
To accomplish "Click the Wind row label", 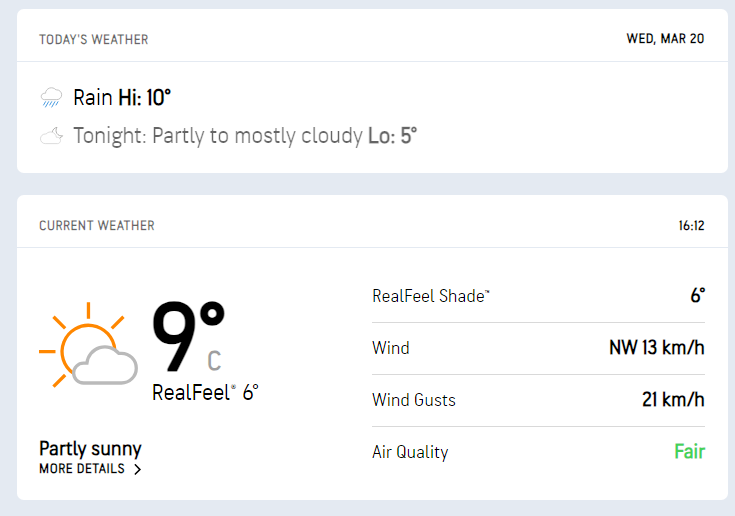I will click(x=391, y=348).
